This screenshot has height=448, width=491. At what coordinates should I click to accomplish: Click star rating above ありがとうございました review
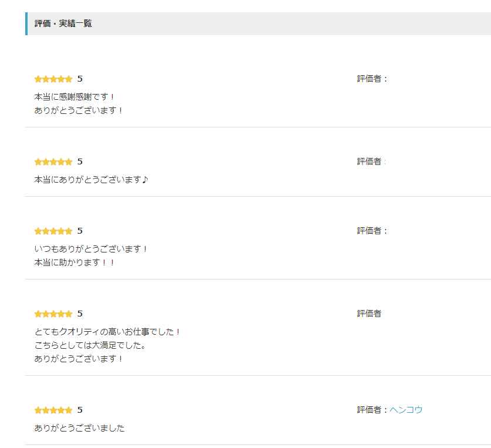[53, 410]
